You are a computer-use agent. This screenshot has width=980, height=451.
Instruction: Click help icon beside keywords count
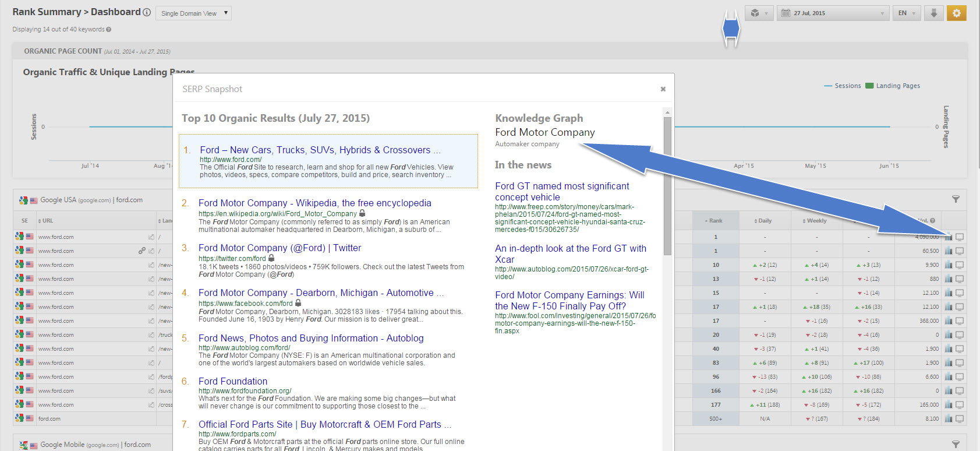point(109,30)
